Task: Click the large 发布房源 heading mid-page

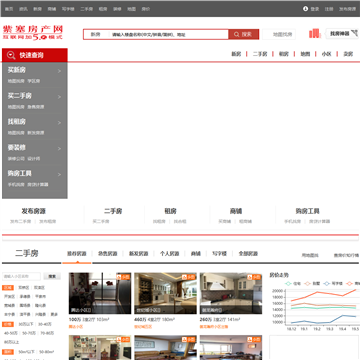Action: 33,211
